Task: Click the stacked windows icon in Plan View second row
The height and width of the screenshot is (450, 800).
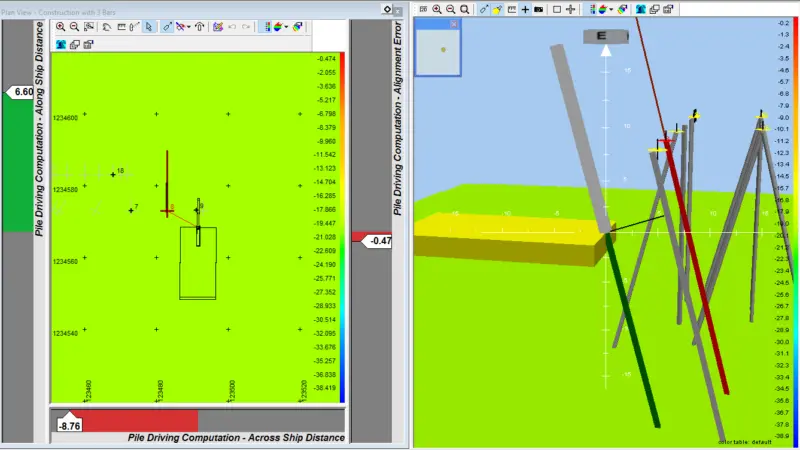Action: [74, 45]
